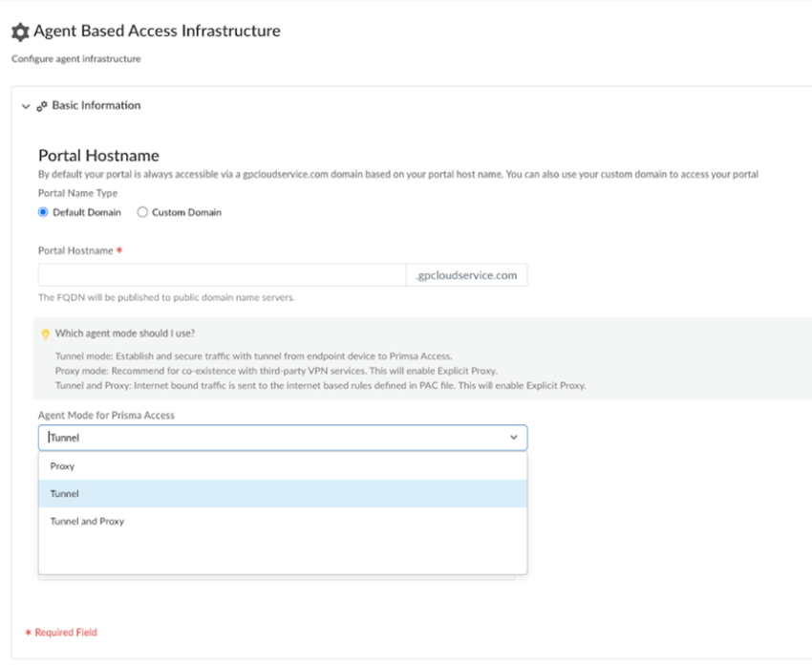Click the Portal Hostname text input

(x=222, y=275)
